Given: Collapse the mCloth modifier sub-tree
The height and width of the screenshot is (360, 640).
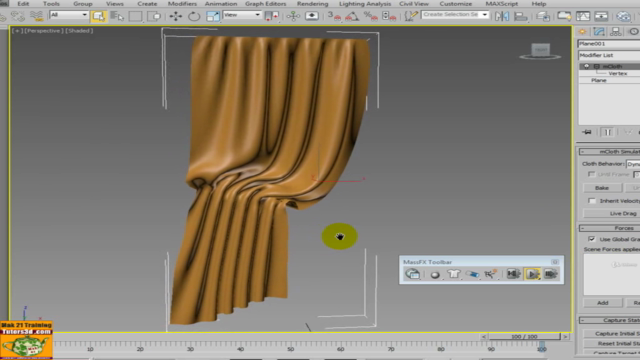Looking at the screenshot, I should (x=597, y=66).
